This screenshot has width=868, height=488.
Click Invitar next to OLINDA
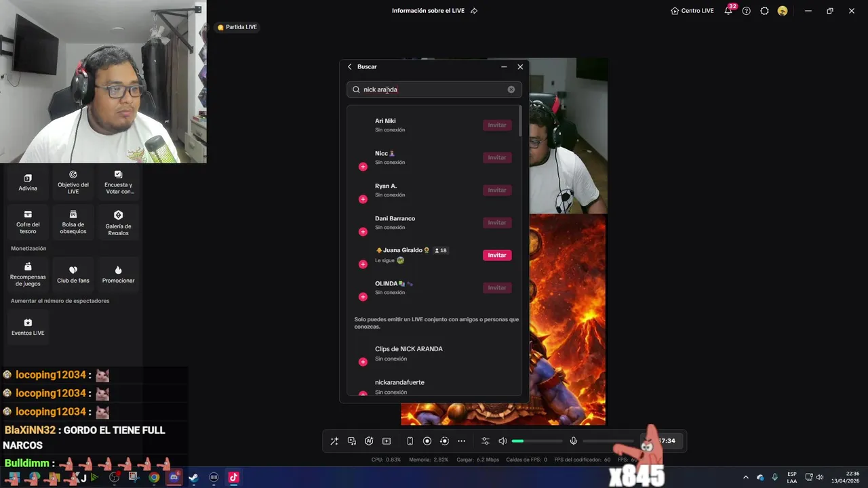tap(497, 287)
